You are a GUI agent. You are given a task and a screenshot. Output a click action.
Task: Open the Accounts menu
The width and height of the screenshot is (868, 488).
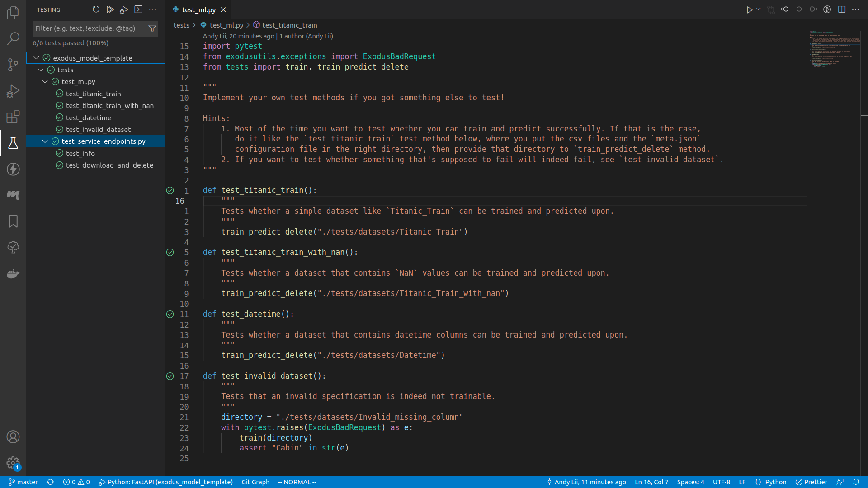(x=13, y=437)
